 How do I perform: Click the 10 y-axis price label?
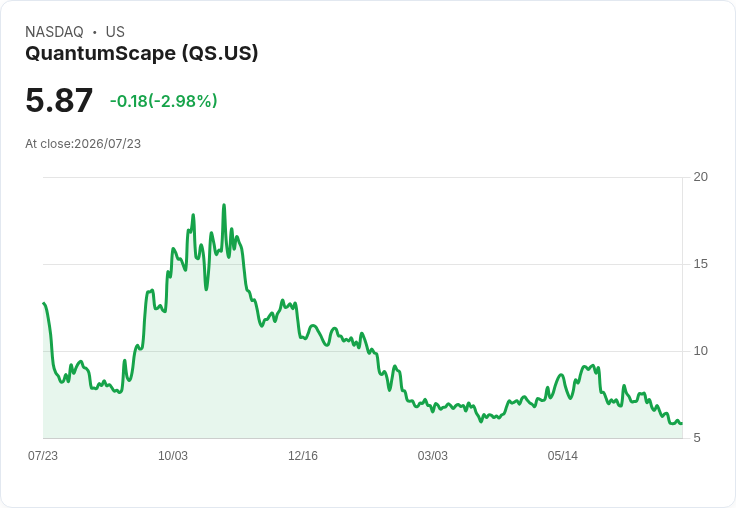700,351
